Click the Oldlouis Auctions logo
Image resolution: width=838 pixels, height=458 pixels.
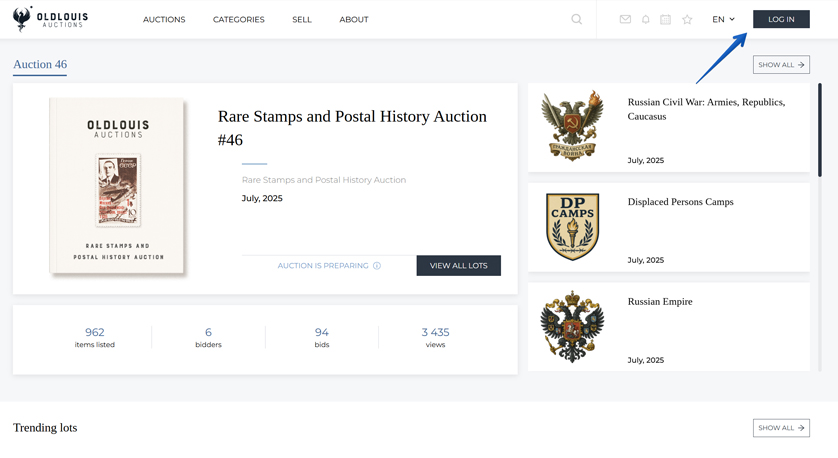[50, 19]
